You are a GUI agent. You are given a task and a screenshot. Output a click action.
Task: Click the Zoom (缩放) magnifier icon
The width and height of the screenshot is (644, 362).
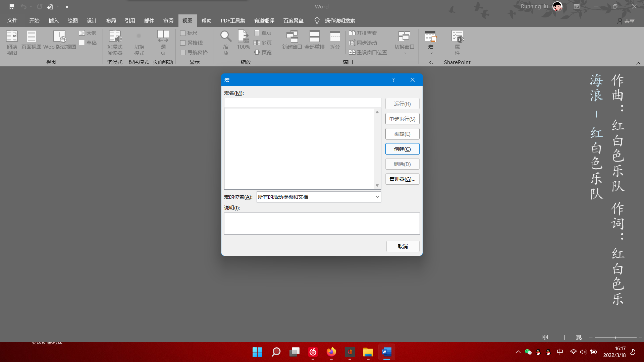[226, 36]
